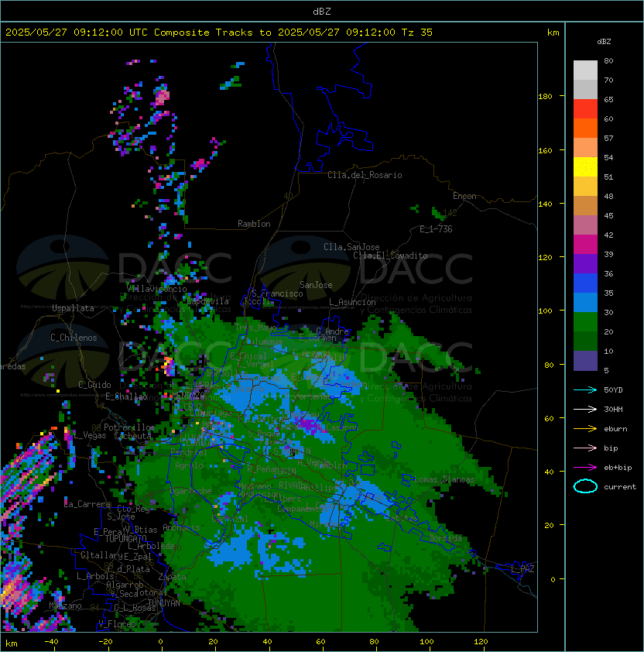Viewport: 644px width, 652px height.
Task: Click the 'TUNUYAN' map label
Action: pyautogui.click(x=164, y=603)
